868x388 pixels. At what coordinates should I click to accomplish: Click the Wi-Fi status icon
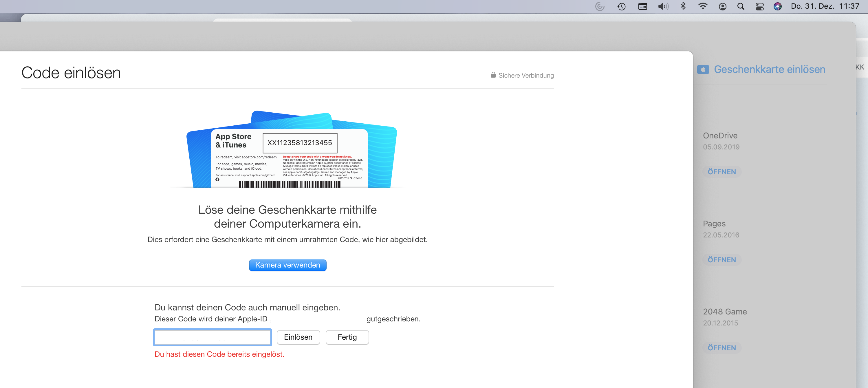click(703, 6)
